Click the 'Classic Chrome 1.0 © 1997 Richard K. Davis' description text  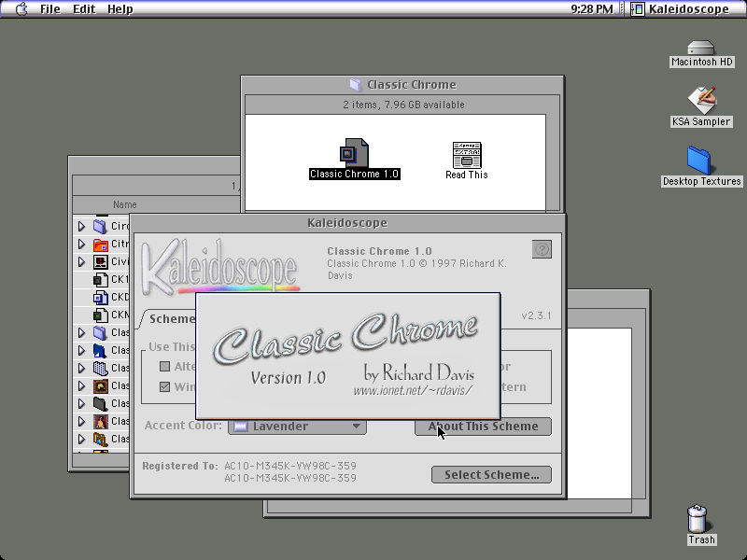point(416,270)
